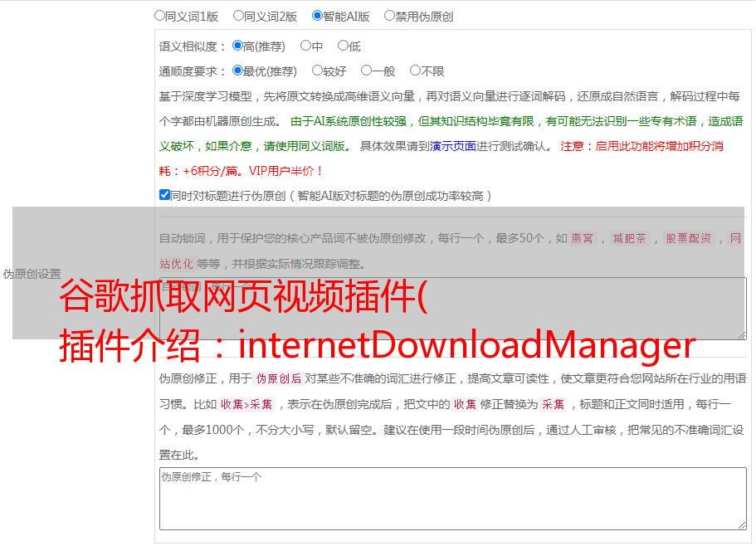Open the 演示页面 link
This screenshot has width=756, height=546.
453,146
